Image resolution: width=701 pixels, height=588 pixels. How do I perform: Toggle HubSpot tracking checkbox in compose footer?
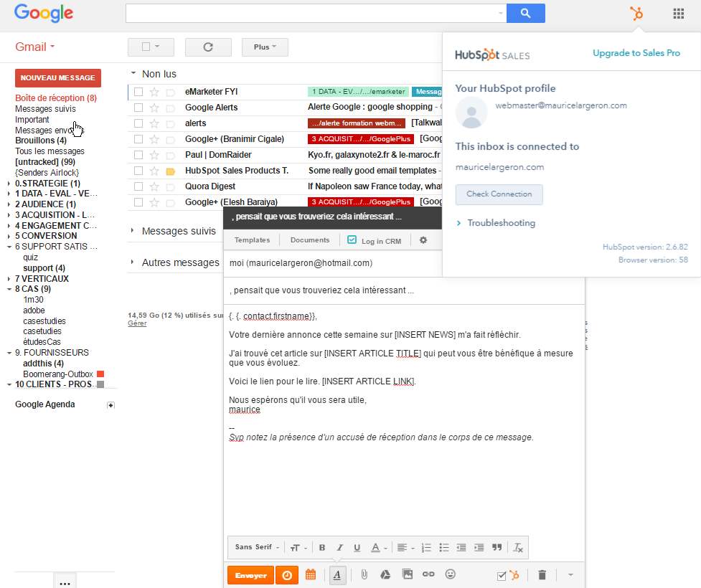[502, 576]
